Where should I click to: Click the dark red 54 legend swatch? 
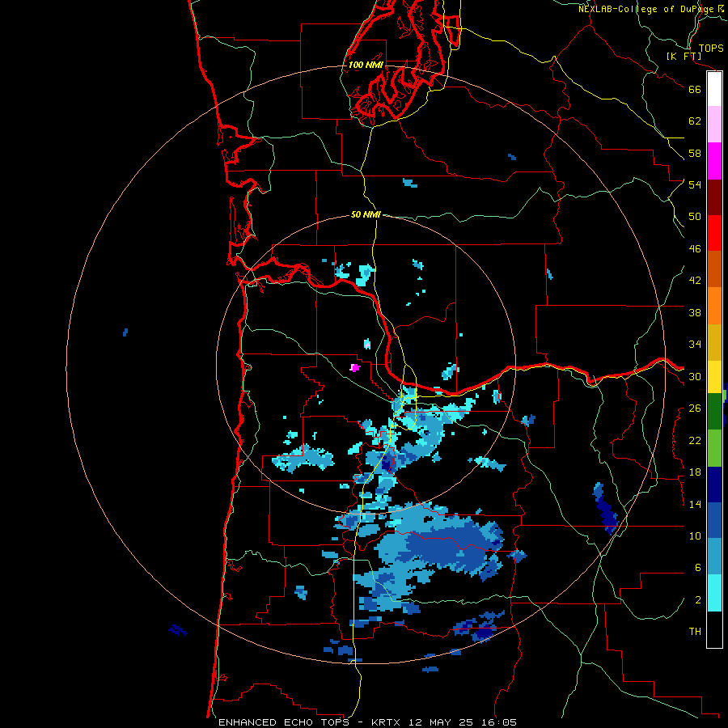(x=714, y=197)
